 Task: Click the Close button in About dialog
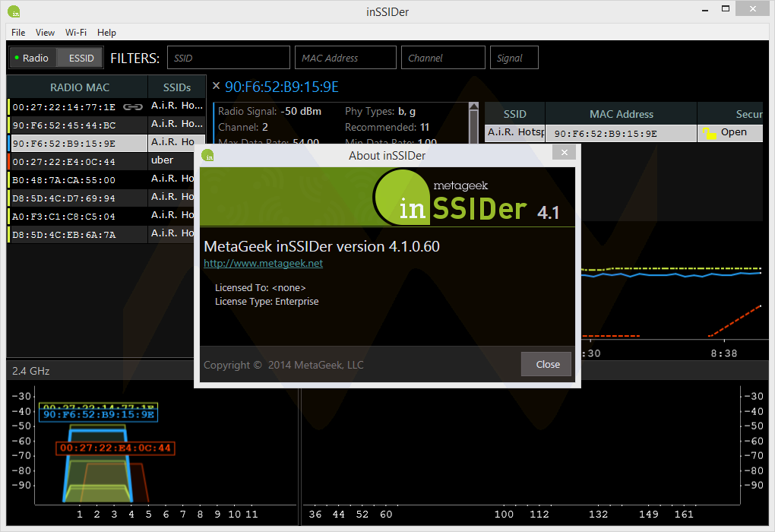click(546, 364)
